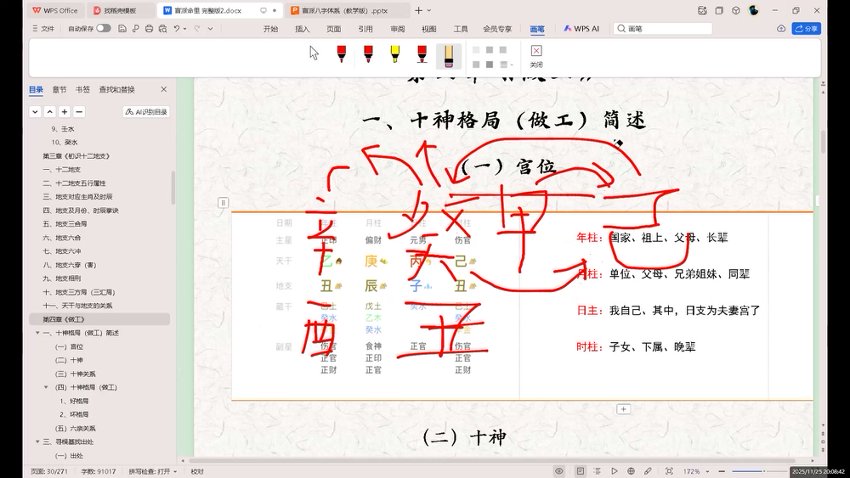This screenshot has height=478, width=850.
Task: Click the zoom slider in status bar
Action: [x=758, y=471]
